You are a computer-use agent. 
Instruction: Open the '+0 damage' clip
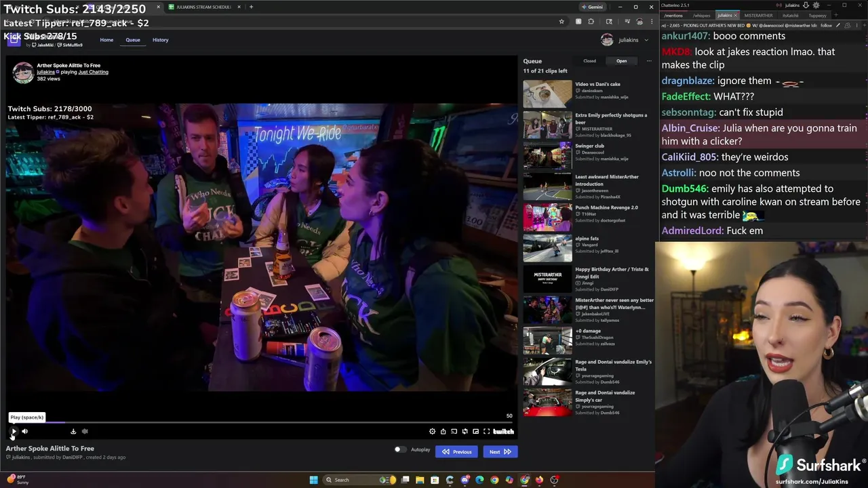coord(589,340)
